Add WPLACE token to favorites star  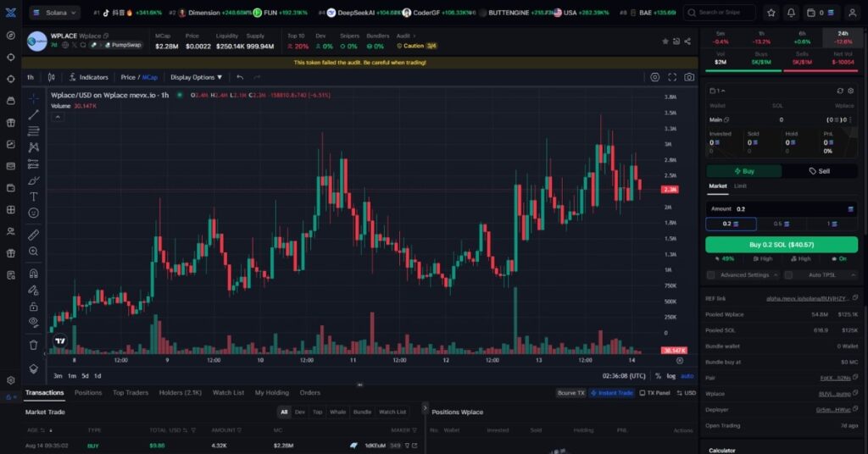pos(665,42)
